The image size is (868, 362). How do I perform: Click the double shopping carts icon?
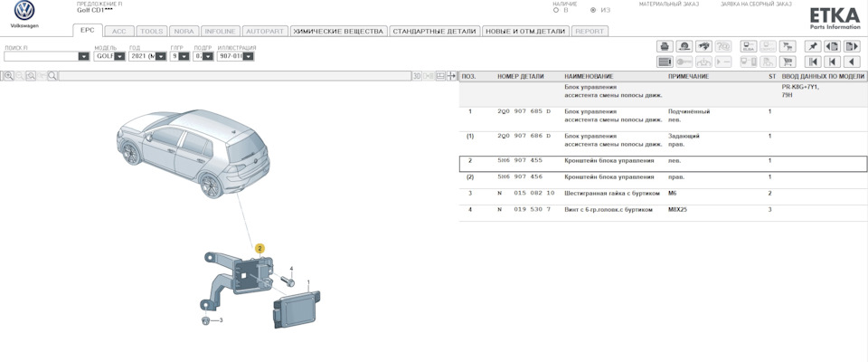coord(788,46)
